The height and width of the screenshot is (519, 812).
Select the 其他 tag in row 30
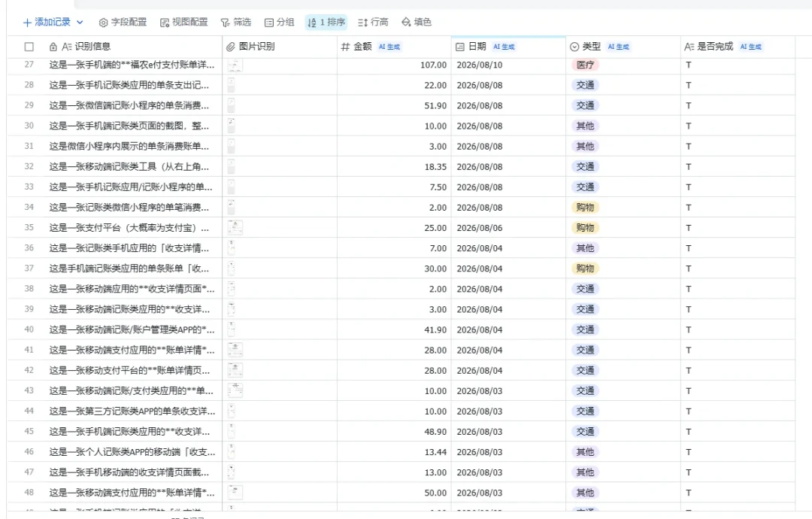pos(585,126)
